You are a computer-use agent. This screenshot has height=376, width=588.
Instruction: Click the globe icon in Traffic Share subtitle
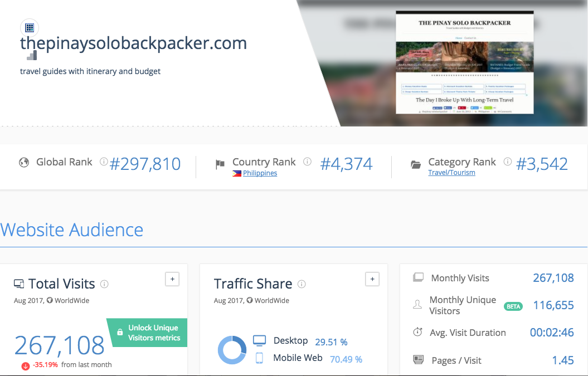click(x=249, y=300)
